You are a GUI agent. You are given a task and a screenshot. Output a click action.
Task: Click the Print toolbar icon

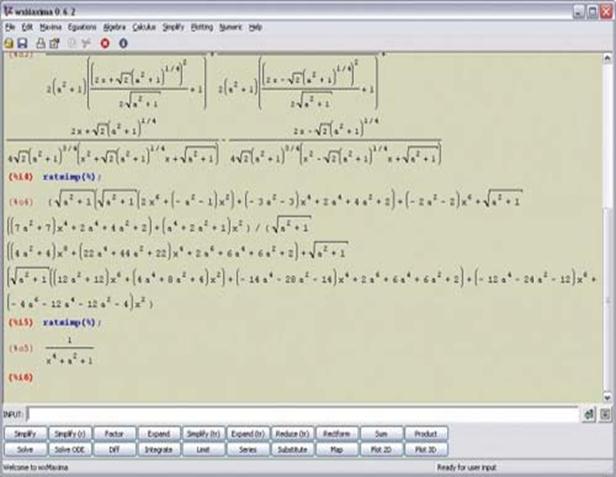tap(40, 43)
